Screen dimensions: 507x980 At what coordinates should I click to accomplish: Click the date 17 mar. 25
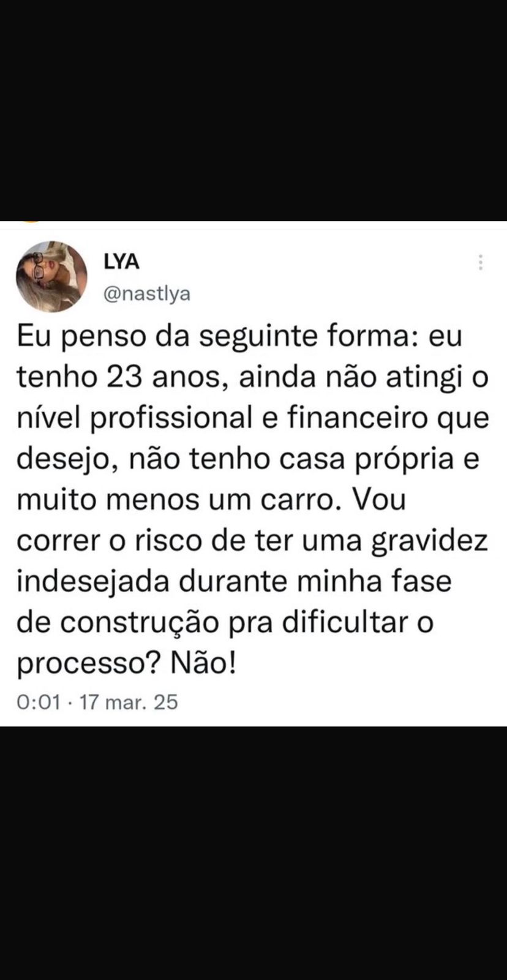pos(129,701)
